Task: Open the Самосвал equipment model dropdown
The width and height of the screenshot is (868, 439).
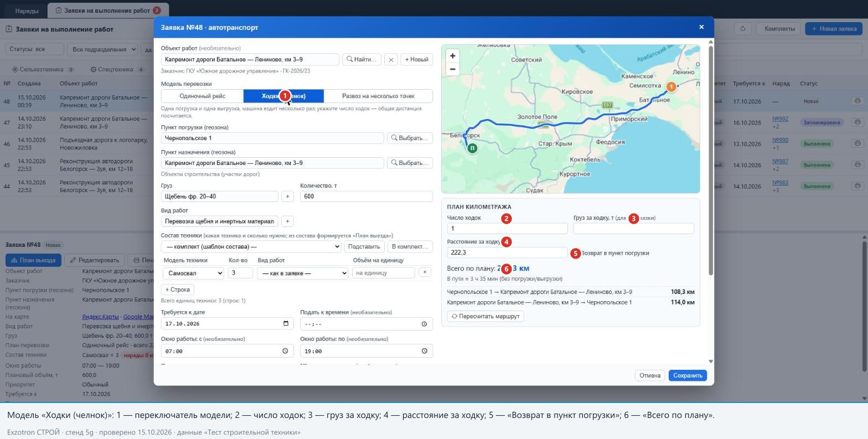Action: click(x=193, y=273)
